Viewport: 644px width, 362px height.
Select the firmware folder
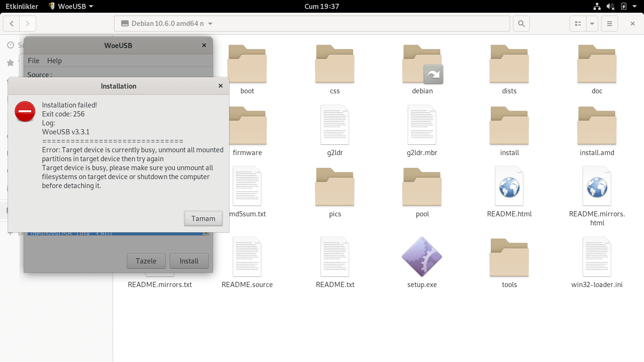click(247, 126)
